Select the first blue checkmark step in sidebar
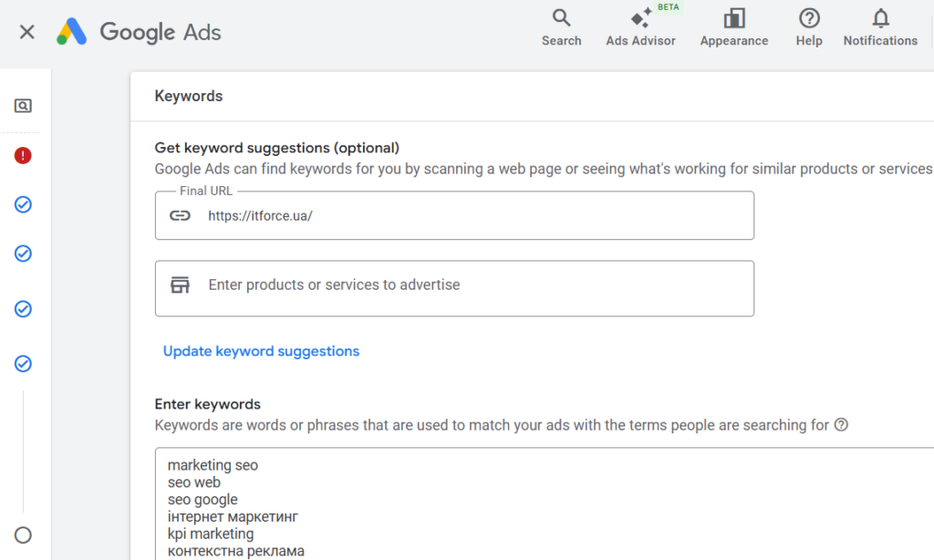The width and height of the screenshot is (934, 560). tap(24, 204)
